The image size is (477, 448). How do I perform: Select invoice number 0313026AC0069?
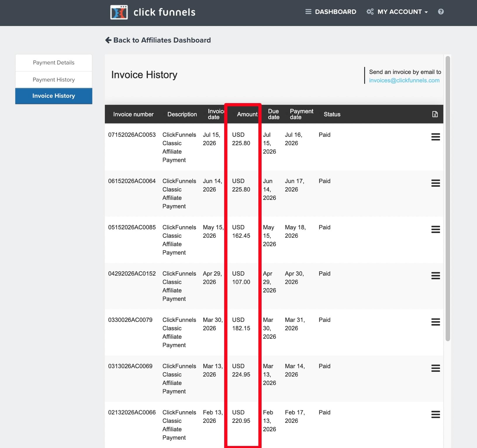coord(130,366)
